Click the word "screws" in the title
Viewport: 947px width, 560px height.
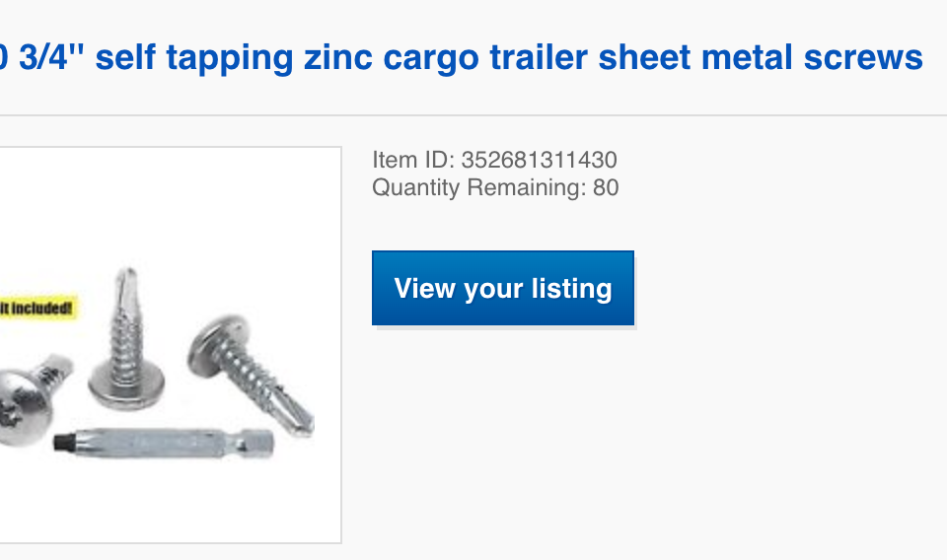click(870, 58)
